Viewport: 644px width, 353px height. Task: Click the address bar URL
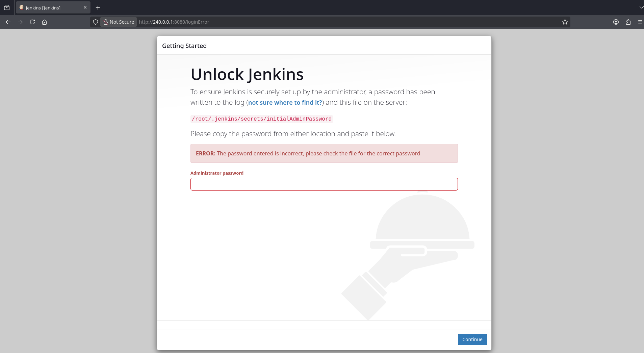point(174,22)
